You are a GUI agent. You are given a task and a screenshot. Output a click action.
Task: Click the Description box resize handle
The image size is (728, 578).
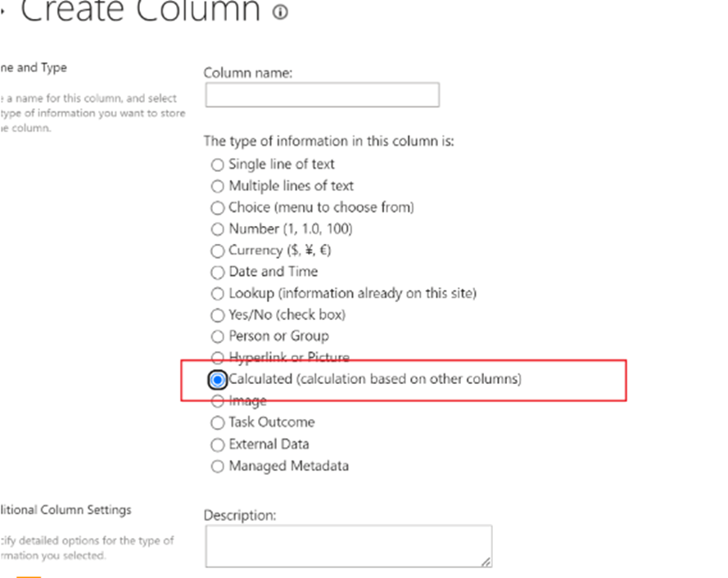486,562
